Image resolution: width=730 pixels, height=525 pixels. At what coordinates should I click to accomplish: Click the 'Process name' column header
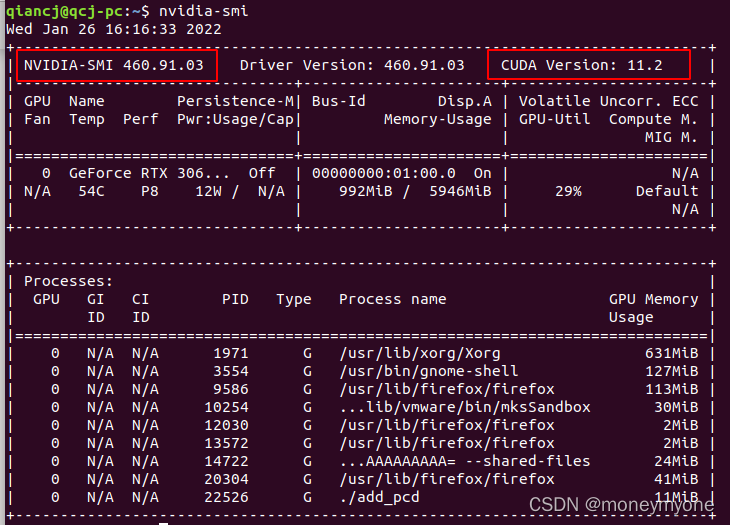pos(392,299)
